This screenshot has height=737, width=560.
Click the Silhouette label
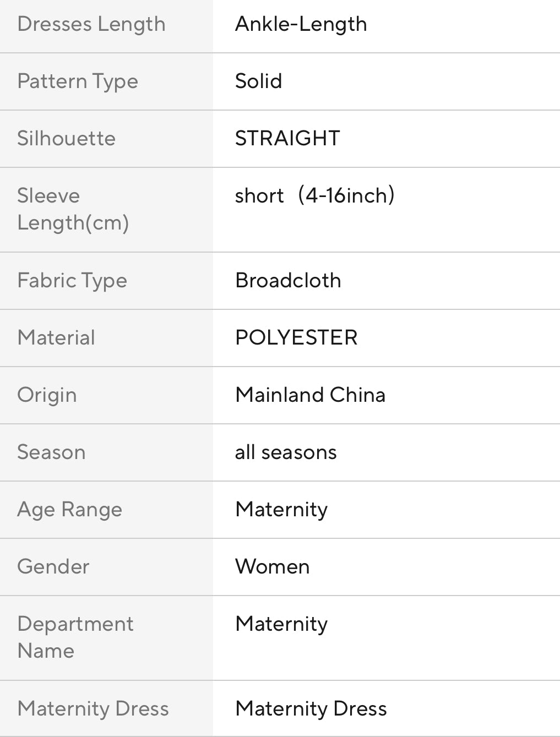pos(67,138)
